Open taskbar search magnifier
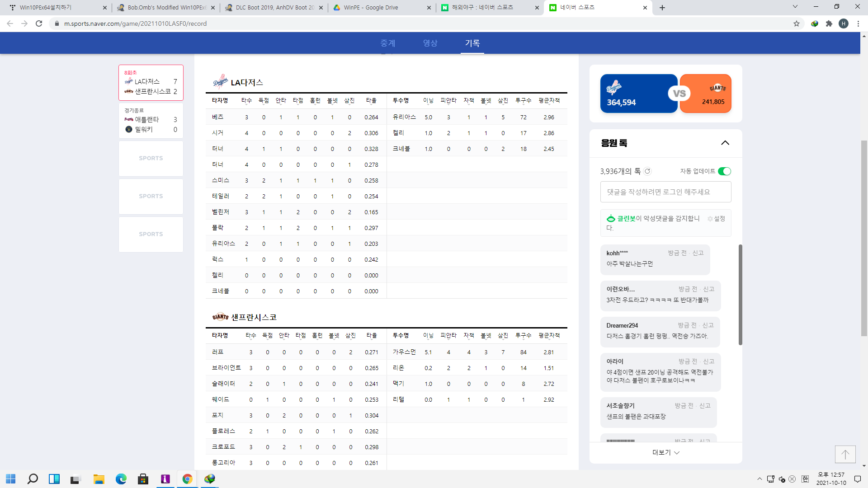 tap(33, 479)
